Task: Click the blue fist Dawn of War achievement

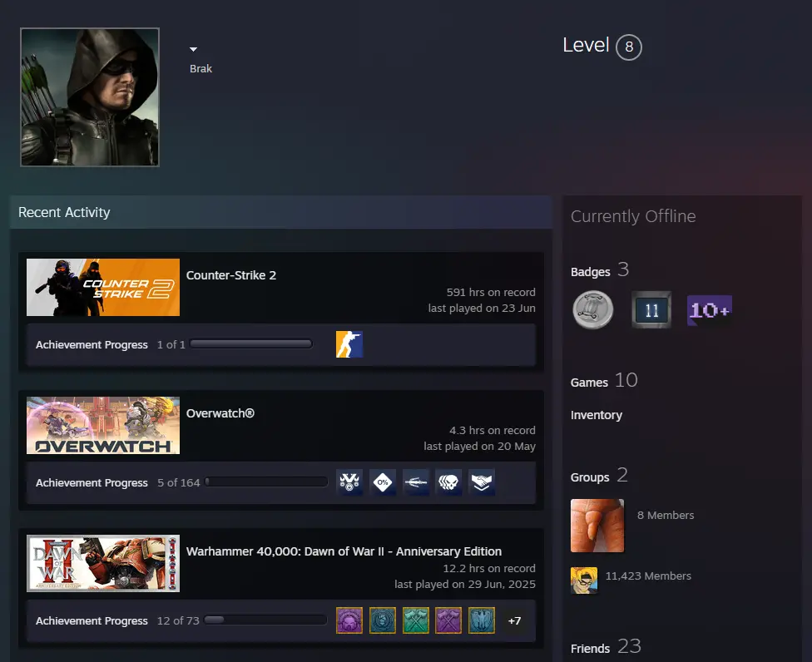Action: pos(383,620)
